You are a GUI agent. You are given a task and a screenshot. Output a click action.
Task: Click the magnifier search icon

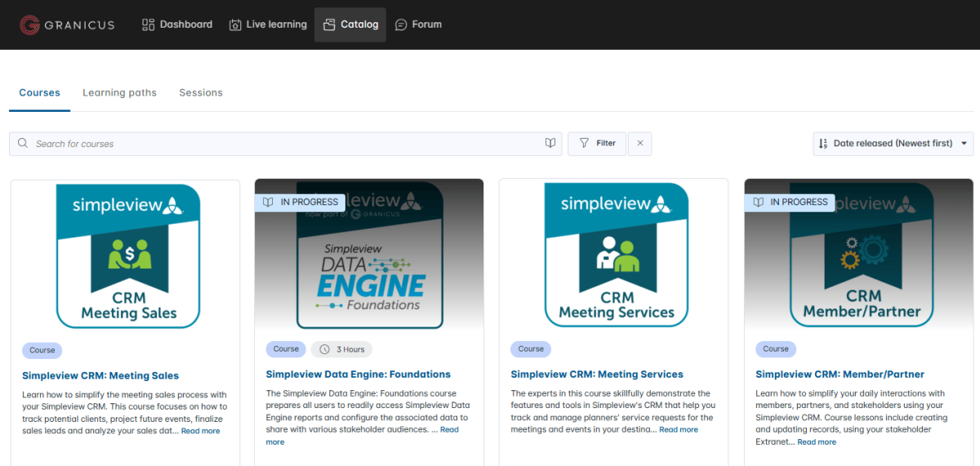[23, 144]
